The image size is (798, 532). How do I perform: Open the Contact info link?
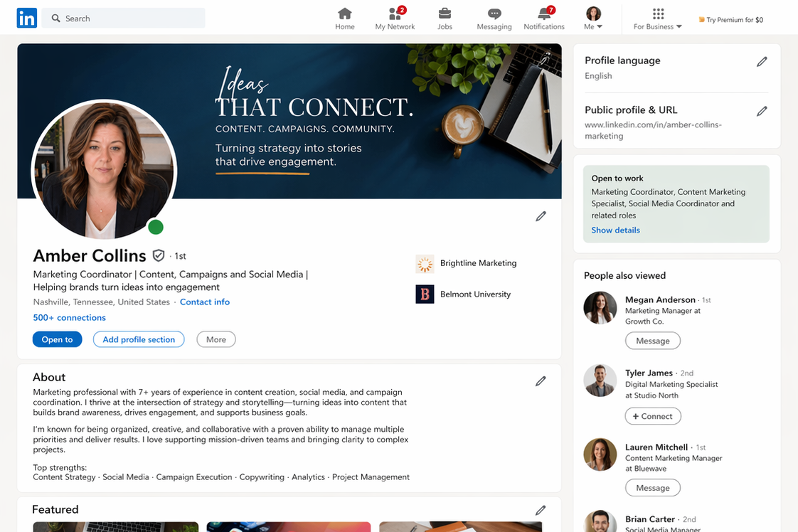[205, 302]
